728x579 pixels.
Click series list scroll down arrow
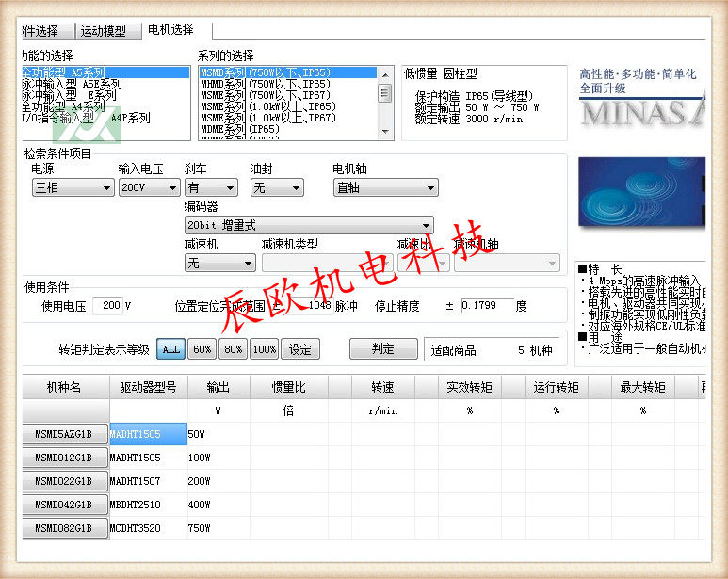click(385, 132)
